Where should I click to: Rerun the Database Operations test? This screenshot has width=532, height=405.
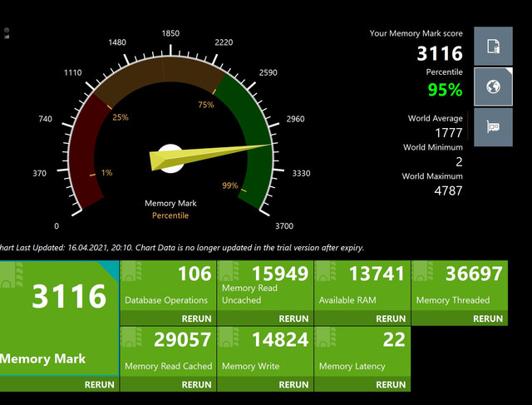pos(196,319)
